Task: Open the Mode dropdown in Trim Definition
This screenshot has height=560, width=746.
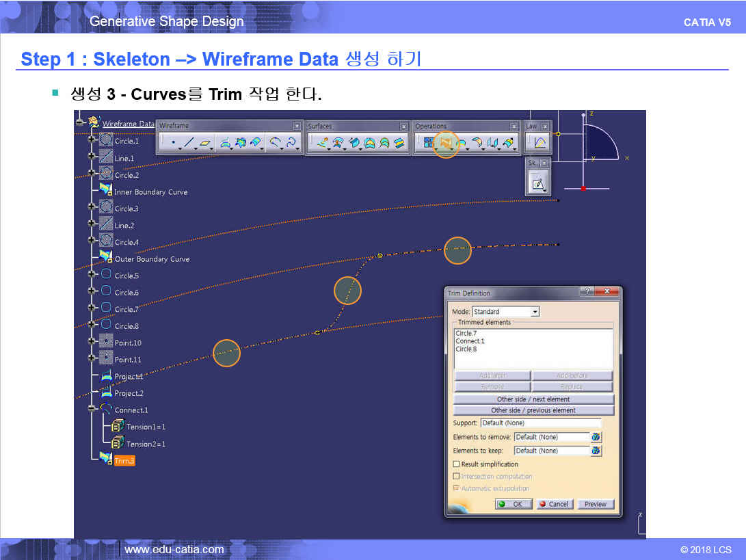Action: [x=535, y=312]
